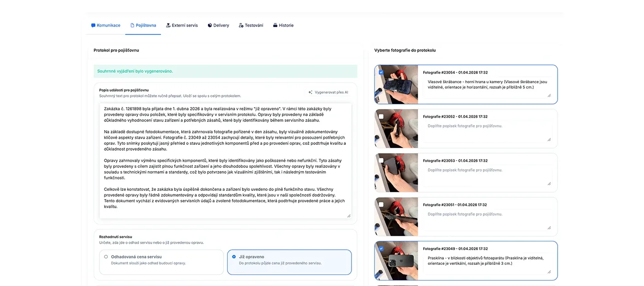Screen dimensions: 644x286
Task: Click the joystick icon on Externí servis tab
Action: click(x=168, y=25)
